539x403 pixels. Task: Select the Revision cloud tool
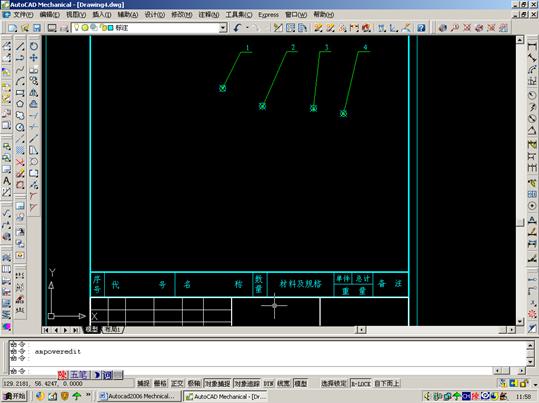coord(20,116)
